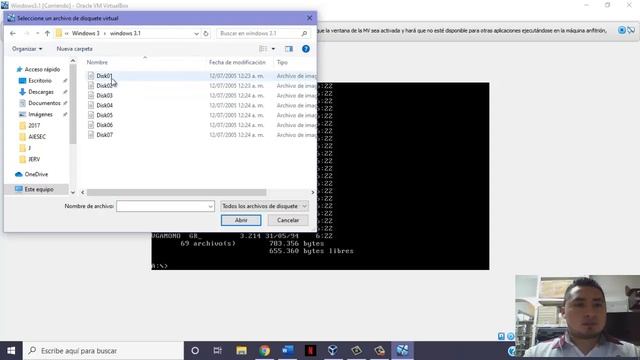Open Cortana circle on taskbar
Image resolution: width=640 pixels, height=360 pixels.
(195, 351)
